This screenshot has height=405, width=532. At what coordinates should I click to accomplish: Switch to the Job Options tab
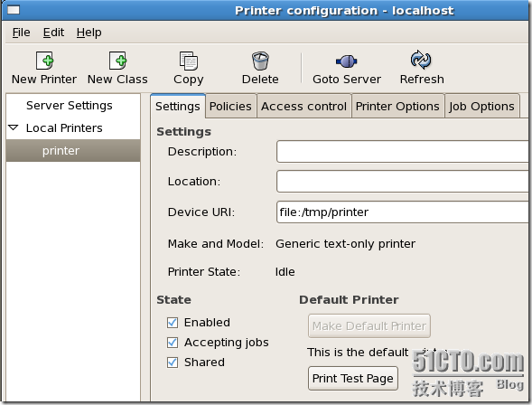[x=481, y=107]
